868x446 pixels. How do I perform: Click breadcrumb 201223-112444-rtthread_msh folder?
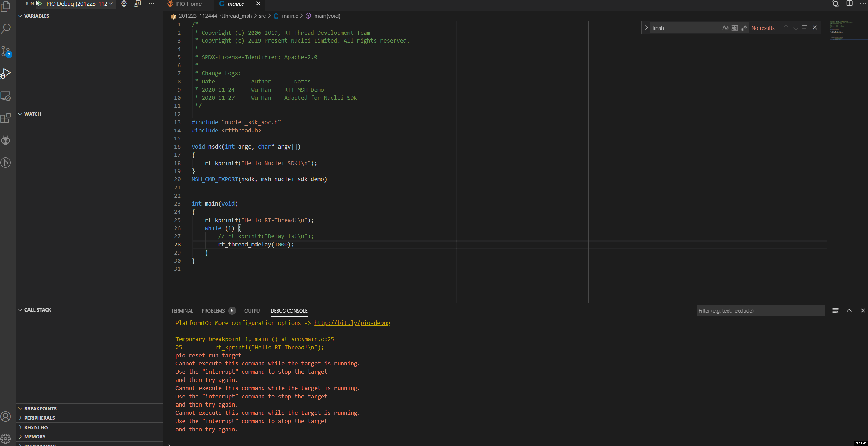click(215, 16)
